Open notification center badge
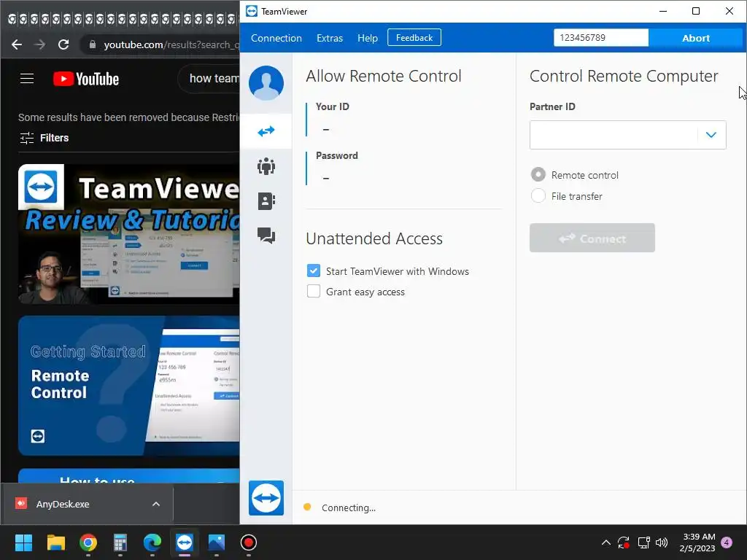The width and height of the screenshot is (747, 560). click(x=727, y=542)
